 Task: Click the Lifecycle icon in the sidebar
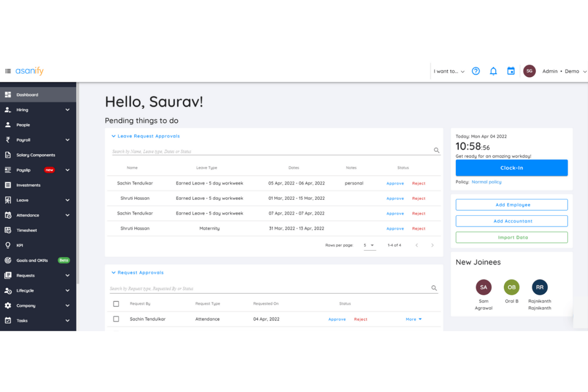click(8, 291)
